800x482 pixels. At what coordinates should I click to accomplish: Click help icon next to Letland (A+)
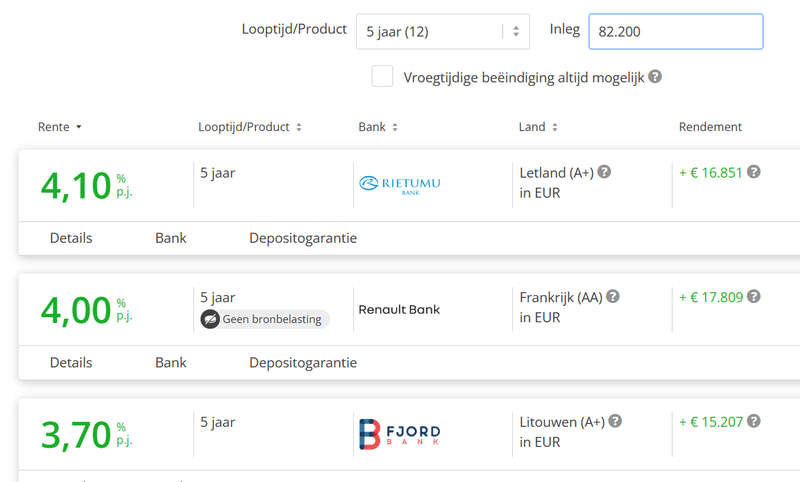(x=604, y=172)
